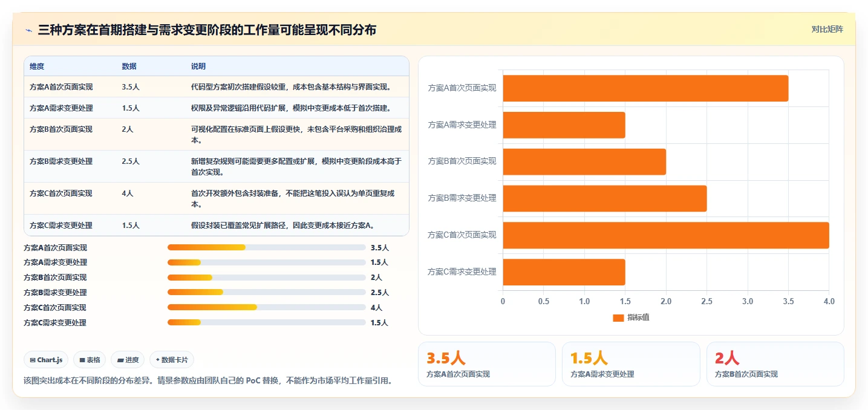Click the description starting 首次开发额外包含
This screenshot has height=410, width=868.
(x=293, y=198)
